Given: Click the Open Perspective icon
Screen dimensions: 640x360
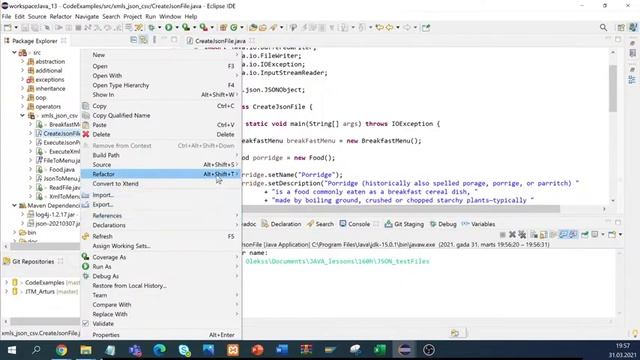Looking at the screenshot, I should click(621, 27).
